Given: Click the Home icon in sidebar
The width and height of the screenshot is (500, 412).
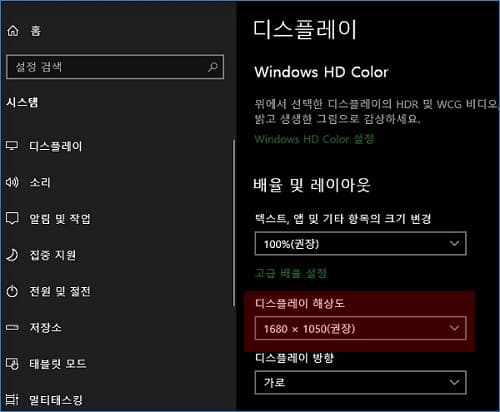Looking at the screenshot, I should [x=13, y=31].
